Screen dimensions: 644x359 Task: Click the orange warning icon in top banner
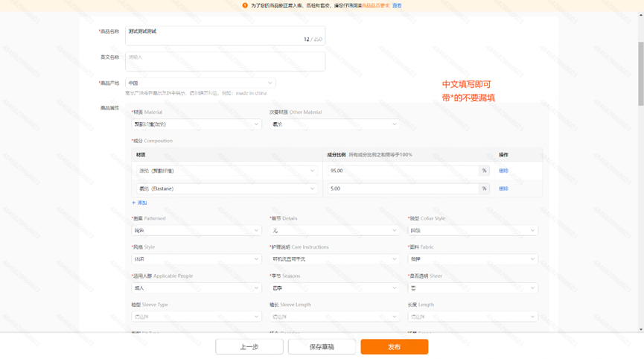(245, 5)
